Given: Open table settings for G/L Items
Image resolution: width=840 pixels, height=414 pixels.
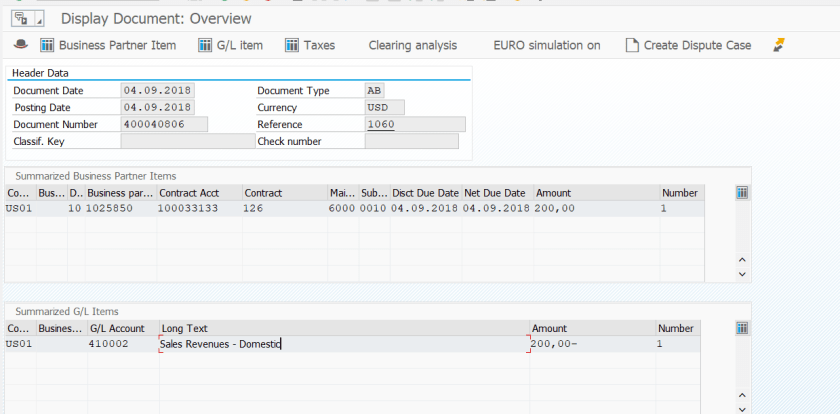Looking at the screenshot, I should pos(742,328).
